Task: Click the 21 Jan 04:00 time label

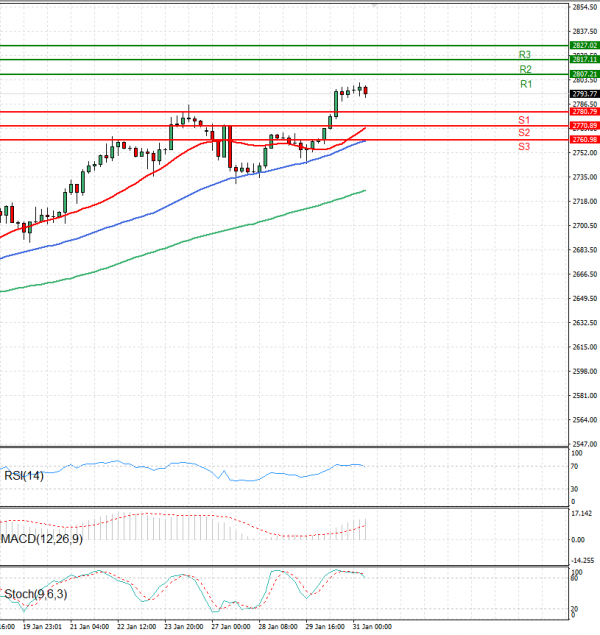Action: (89, 627)
